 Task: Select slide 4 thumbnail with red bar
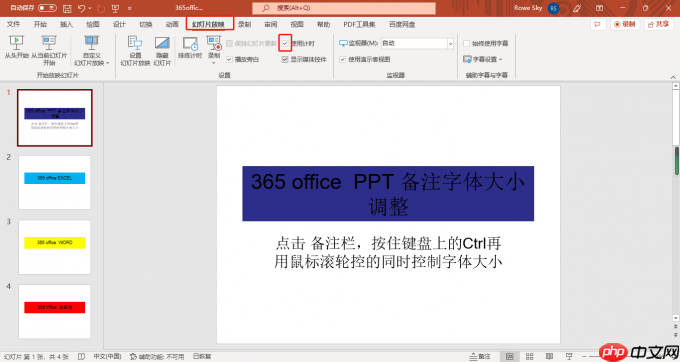(x=55, y=312)
